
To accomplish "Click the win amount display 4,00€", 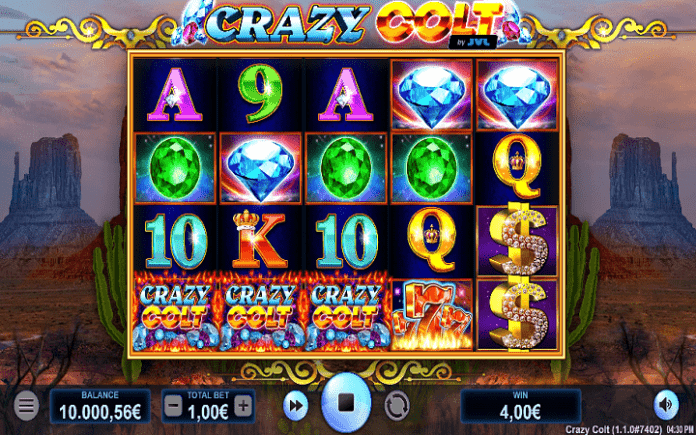I will click(x=520, y=407).
